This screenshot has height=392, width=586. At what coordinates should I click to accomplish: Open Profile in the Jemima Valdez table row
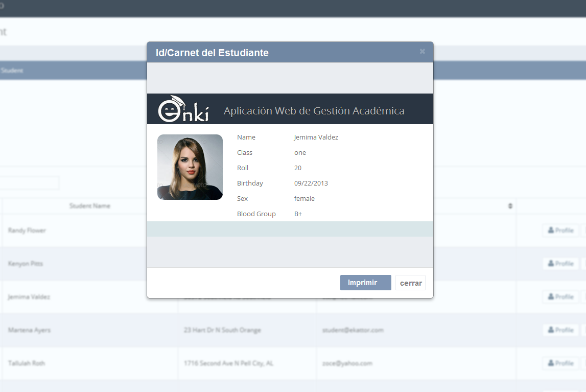[560, 297]
